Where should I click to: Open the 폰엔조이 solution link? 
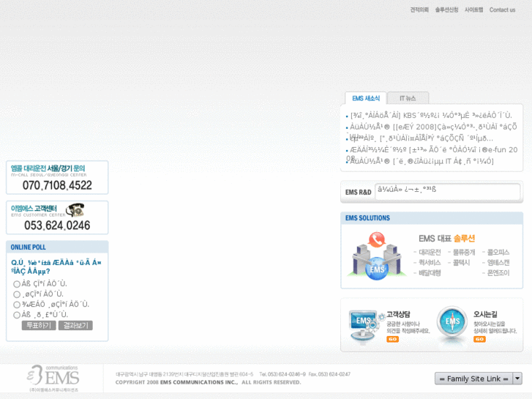pyautogui.click(x=498, y=272)
